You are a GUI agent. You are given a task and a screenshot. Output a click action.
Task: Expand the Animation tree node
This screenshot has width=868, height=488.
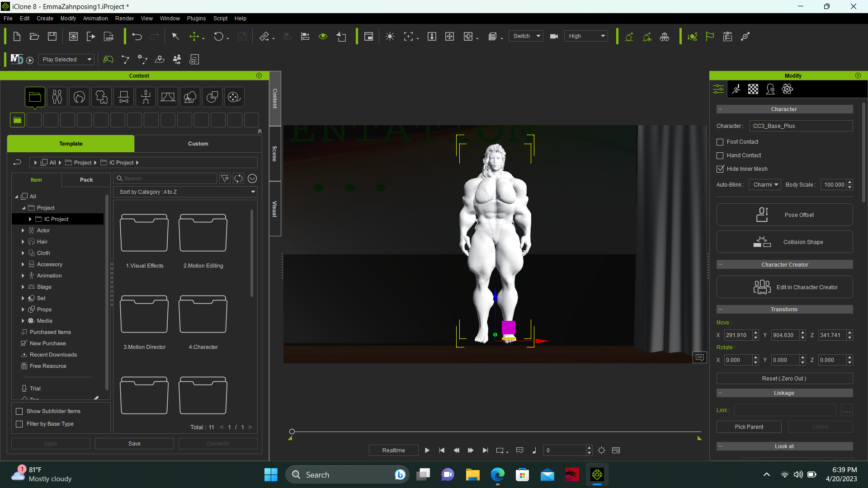23,276
